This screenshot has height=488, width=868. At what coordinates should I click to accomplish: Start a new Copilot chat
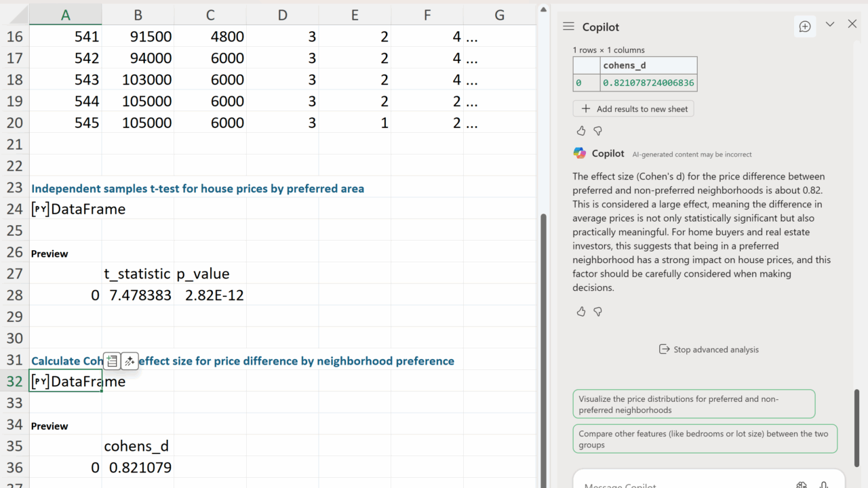tap(805, 26)
